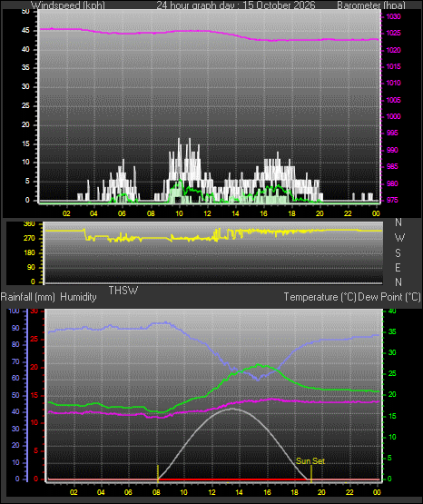Click the 'Rainfall (mm)' label
Image resolution: width=423 pixels, height=504 pixels.
tap(27, 297)
